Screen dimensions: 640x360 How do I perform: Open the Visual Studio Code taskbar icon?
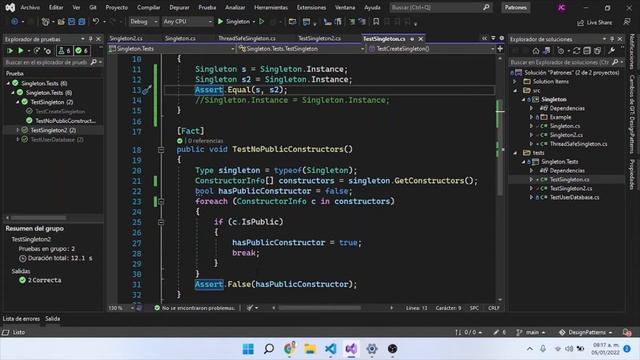coord(331,349)
